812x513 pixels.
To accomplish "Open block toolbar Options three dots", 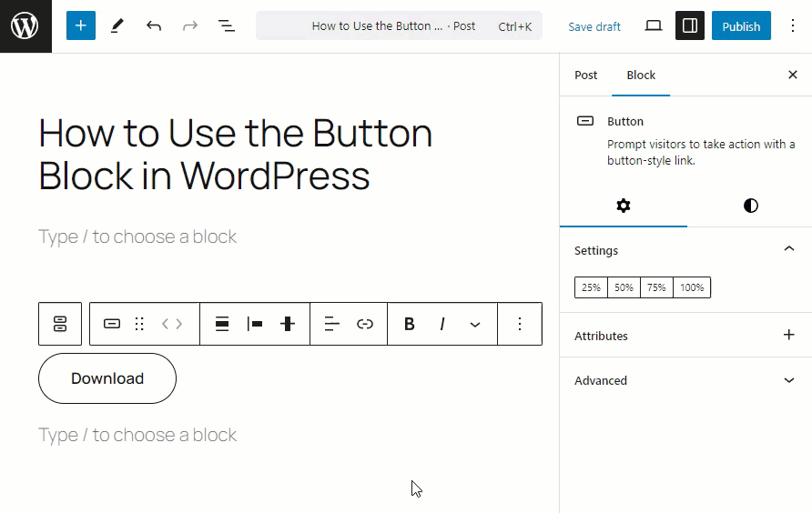I will point(520,324).
